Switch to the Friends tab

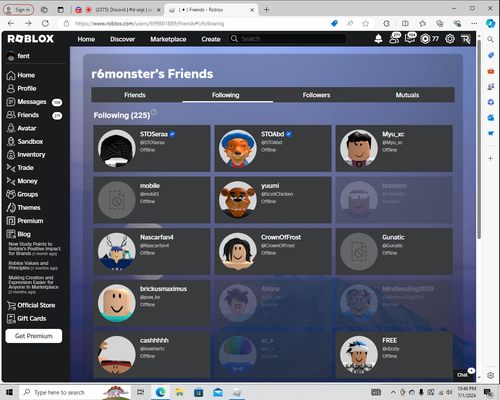[135, 95]
